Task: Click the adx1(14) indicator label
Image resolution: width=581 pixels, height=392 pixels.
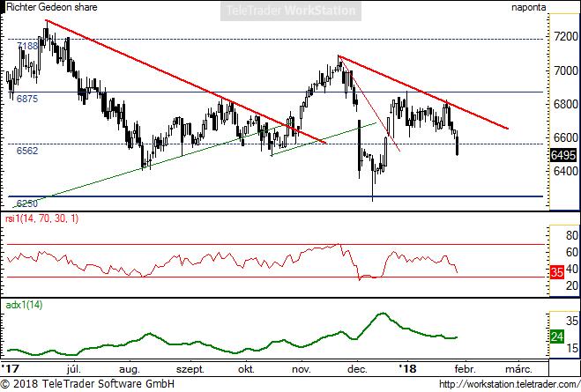Action: click(24, 305)
